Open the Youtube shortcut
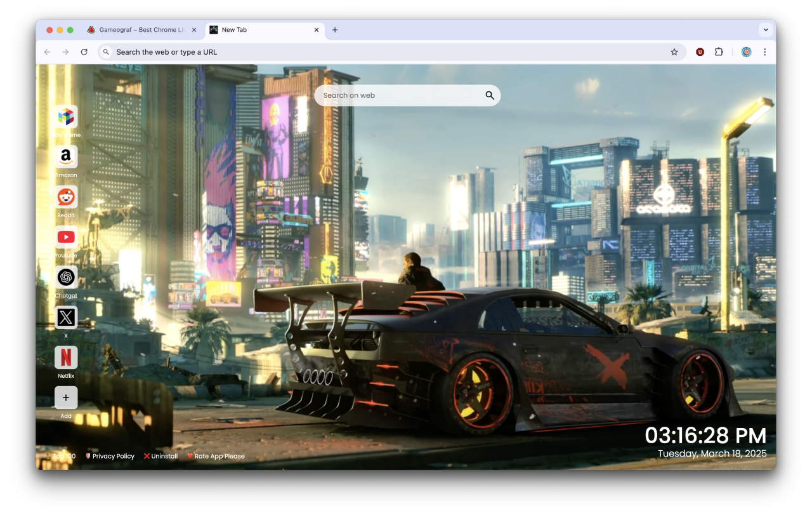The image size is (812, 508). coord(66,237)
